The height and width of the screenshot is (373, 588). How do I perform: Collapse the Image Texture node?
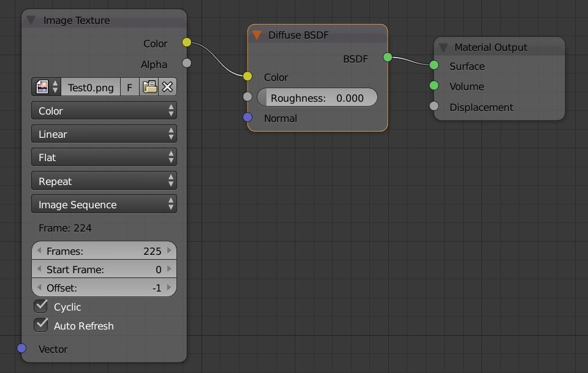click(31, 20)
